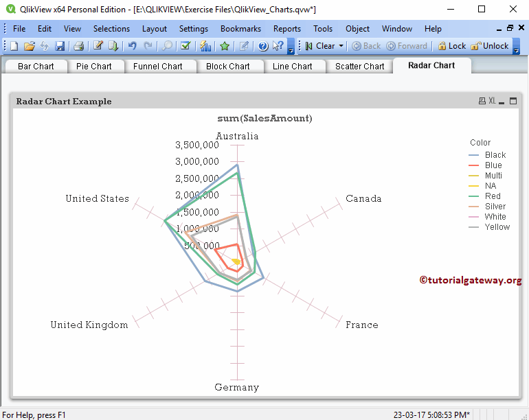Select Silver in the Color legend
Image resolution: width=529 pixels, height=420 pixels.
(x=495, y=207)
